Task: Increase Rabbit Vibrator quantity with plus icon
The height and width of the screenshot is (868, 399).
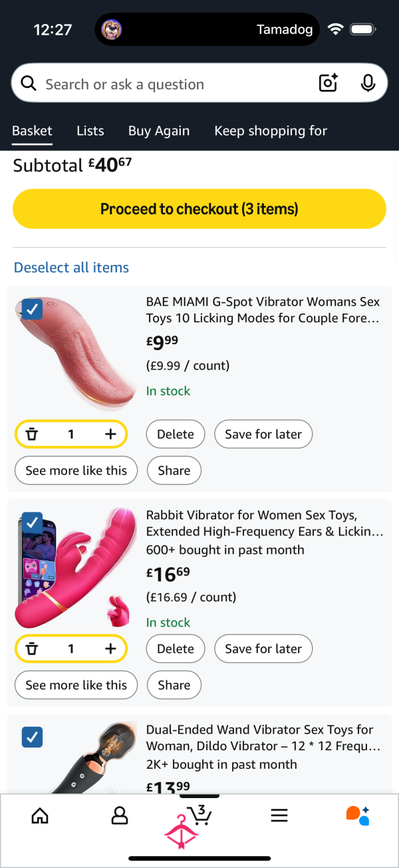Action: tap(110, 648)
